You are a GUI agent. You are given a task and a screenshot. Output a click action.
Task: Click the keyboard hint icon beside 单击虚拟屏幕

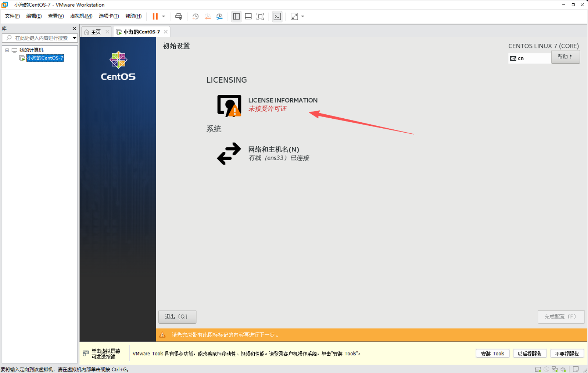pos(86,353)
